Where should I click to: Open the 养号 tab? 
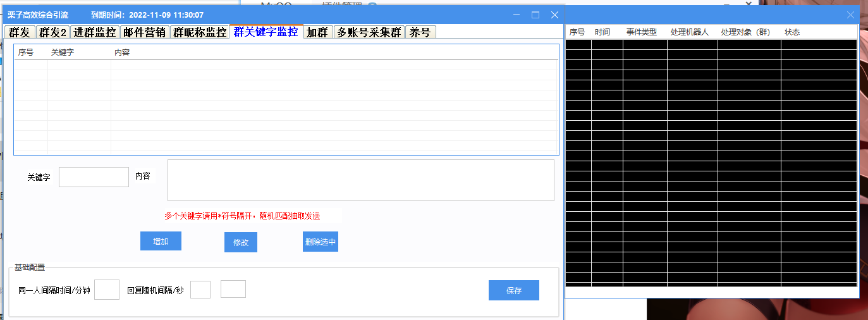point(420,32)
